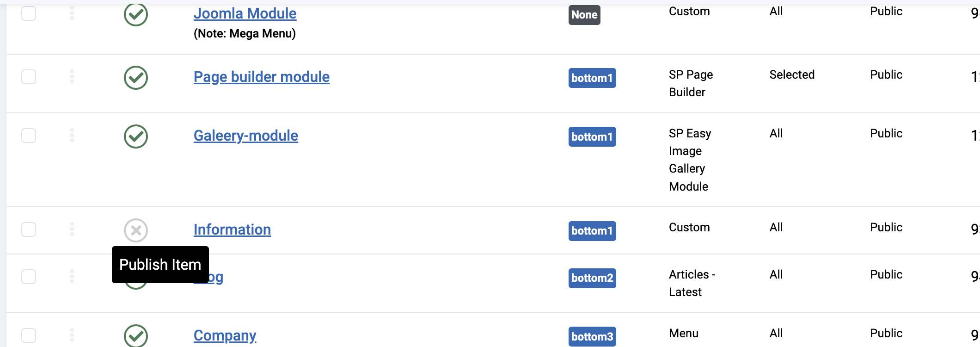
Task: Click the bottom3 badge on the Company row
Action: pos(592,336)
